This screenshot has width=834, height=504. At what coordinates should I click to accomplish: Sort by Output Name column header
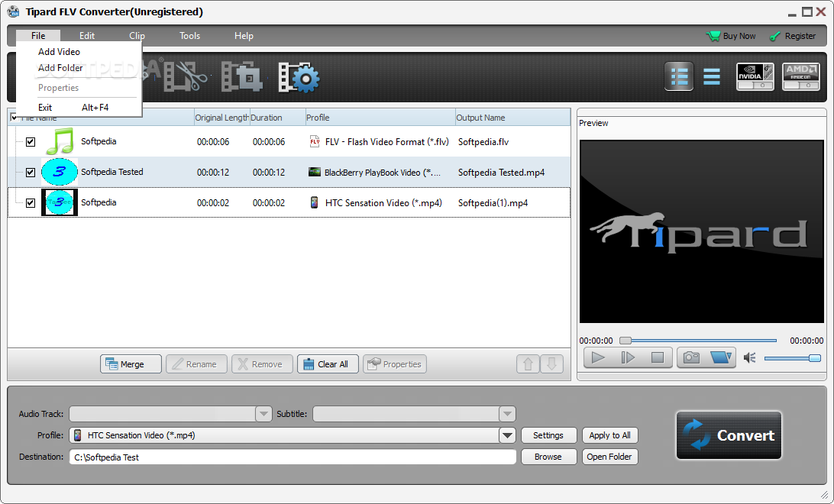[x=512, y=118]
